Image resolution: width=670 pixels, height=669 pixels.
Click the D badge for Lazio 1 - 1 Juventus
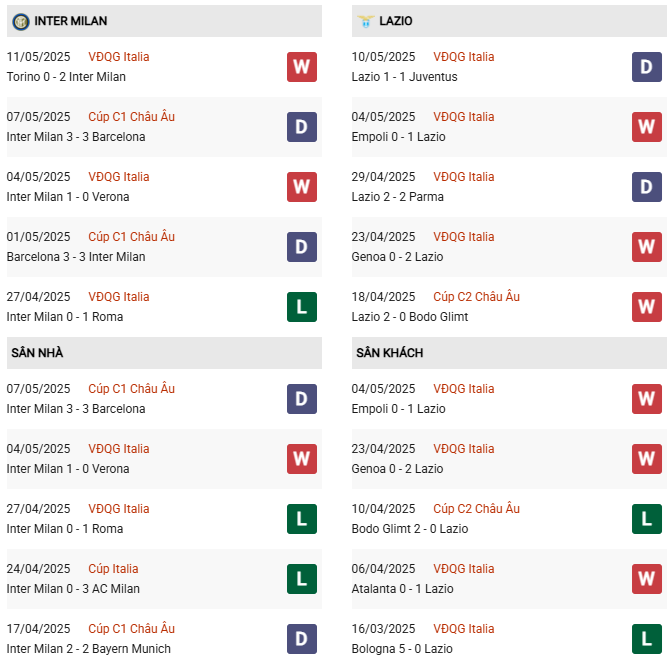click(646, 67)
